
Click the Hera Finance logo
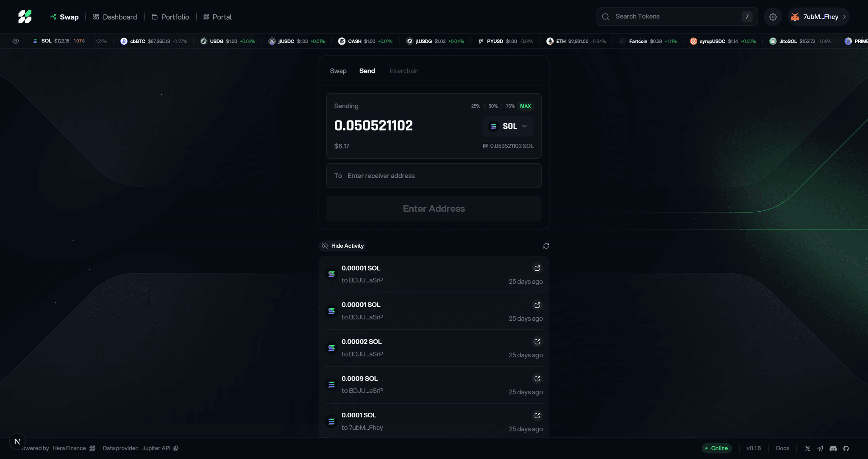click(x=24, y=17)
